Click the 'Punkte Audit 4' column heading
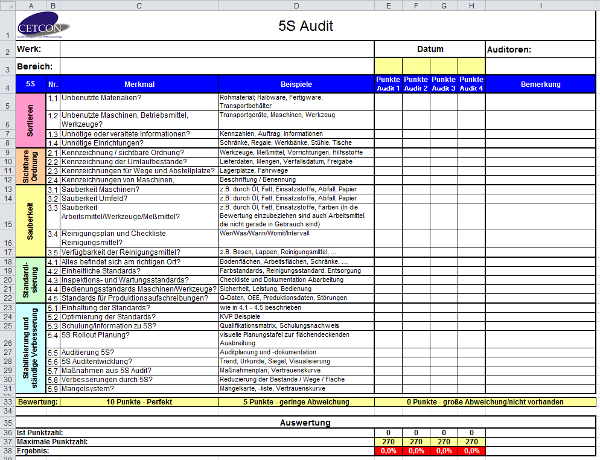The height and width of the screenshot is (460, 600). click(472, 83)
